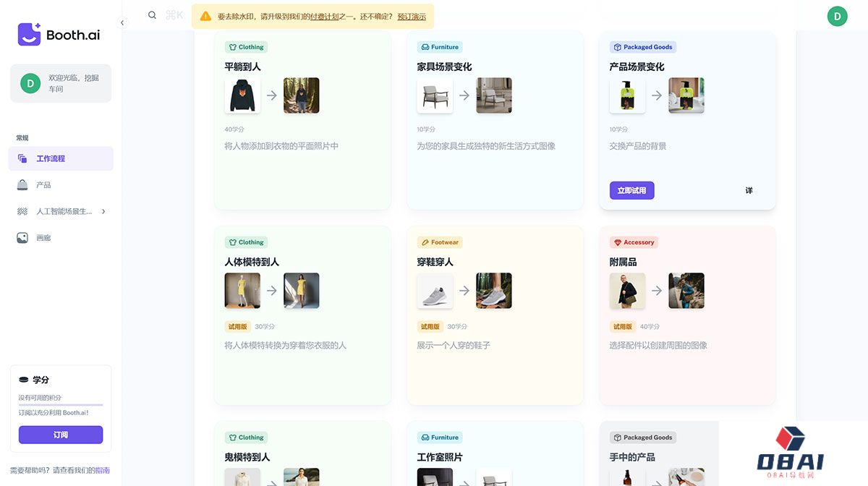This screenshot has width=868, height=486.
Task: Click the hoodie thumbnail in 平躺到人
Action: (x=242, y=95)
